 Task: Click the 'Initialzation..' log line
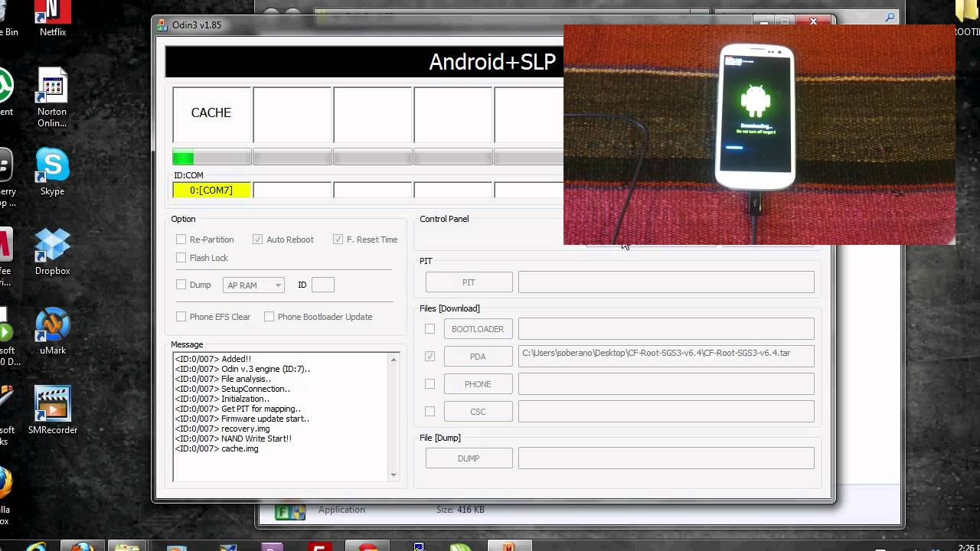tap(222, 399)
